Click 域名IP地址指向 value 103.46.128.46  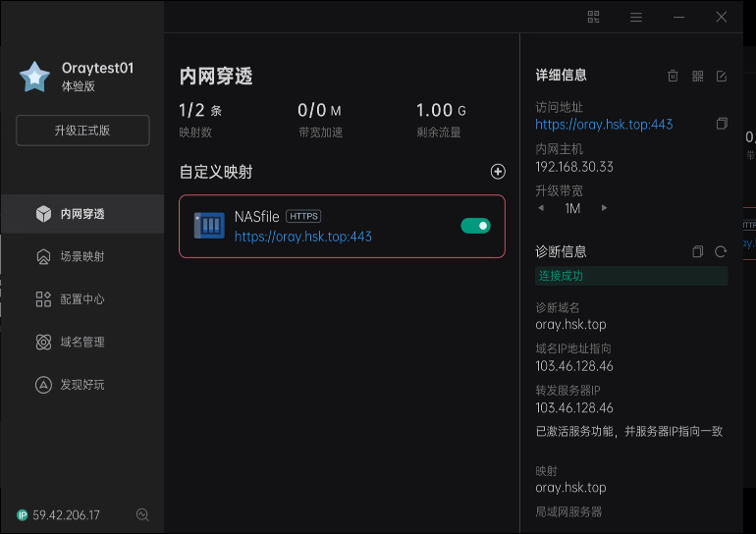(x=574, y=366)
